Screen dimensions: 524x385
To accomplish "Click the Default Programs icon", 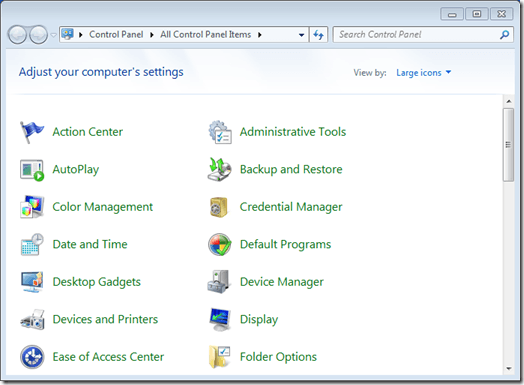I will [219, 245].
